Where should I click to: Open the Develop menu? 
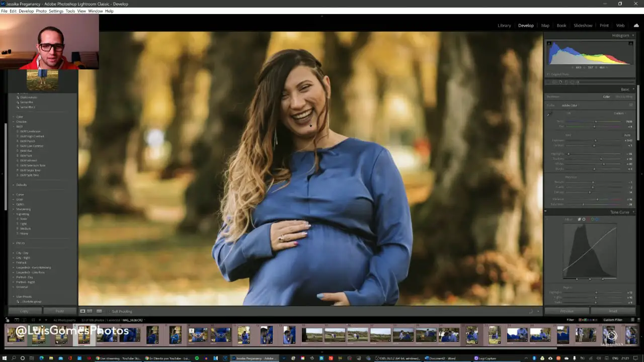click(x=26, y=11)
